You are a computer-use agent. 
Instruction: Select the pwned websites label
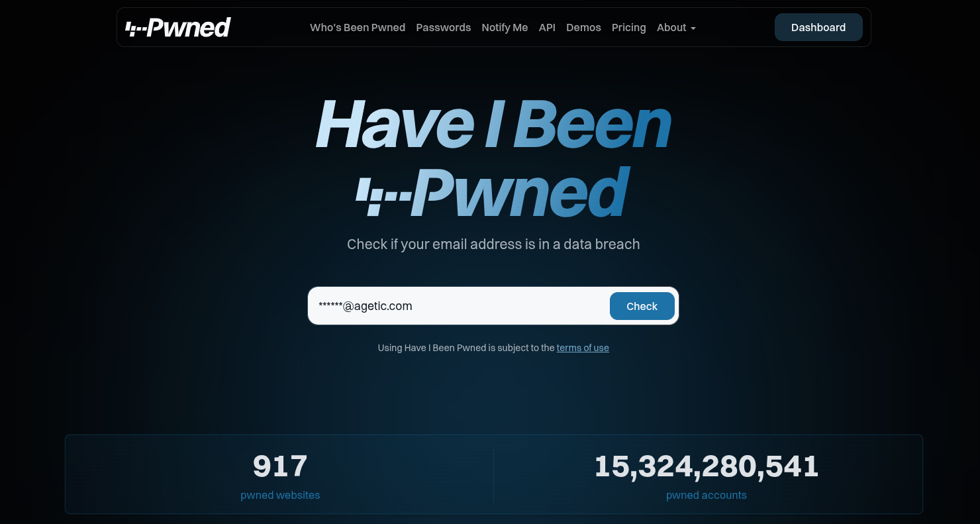pos(280,495)
